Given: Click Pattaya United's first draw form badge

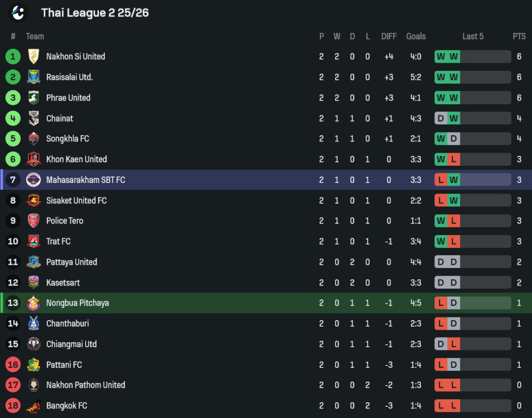Looking at the screenshot, I should click(x=440, y=262).
